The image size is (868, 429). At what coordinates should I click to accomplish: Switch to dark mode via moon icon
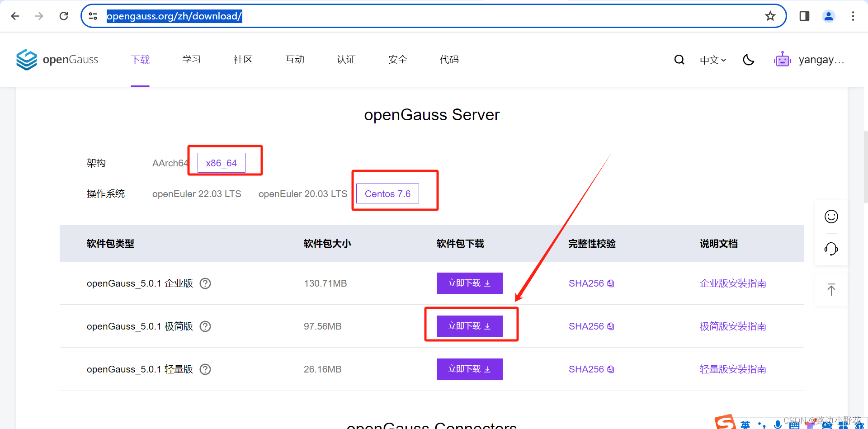tap(749, 60)
